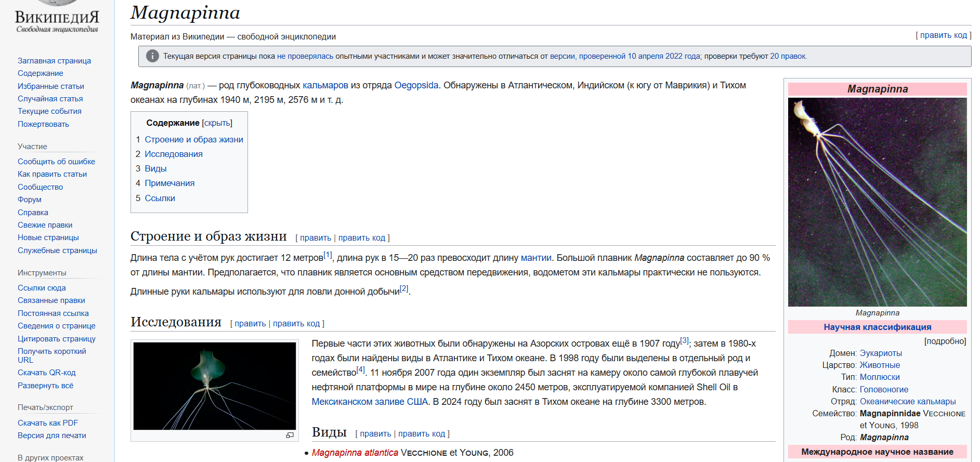Open the red Magnapinna atlantica link
980x462 pixels.
(x=355, y=453)
